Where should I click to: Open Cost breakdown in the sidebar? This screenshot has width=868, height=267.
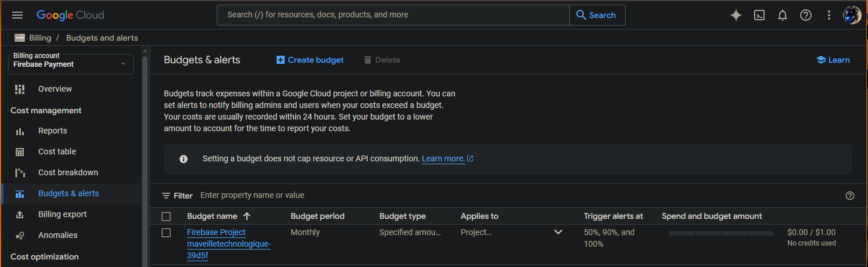pos(68,172)
